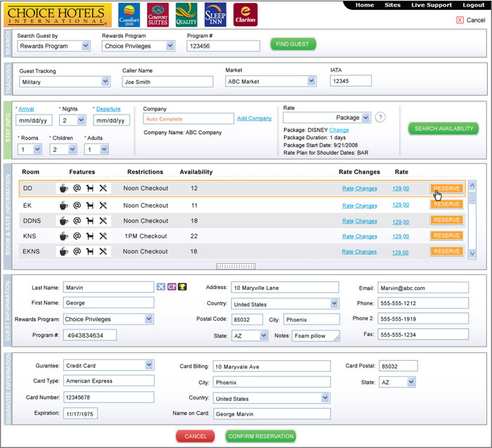492x448 pixels.
Task: Click the Change package link
Action: pos(339,130)
